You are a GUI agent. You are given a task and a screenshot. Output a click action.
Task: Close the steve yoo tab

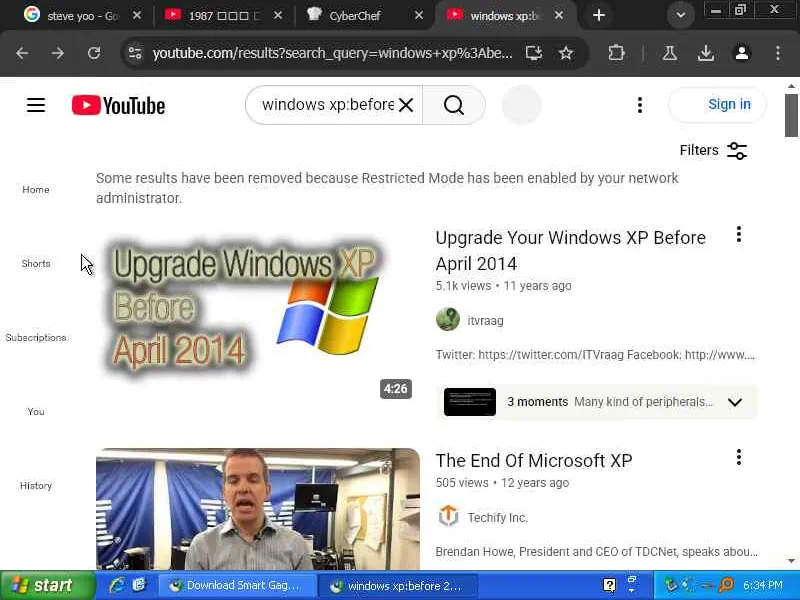[137, 16]
